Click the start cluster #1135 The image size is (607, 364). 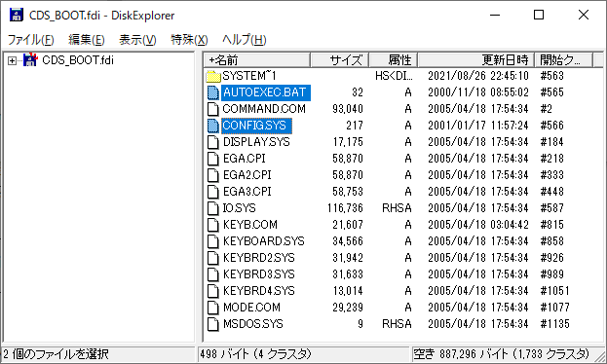(x=555, y=324)
